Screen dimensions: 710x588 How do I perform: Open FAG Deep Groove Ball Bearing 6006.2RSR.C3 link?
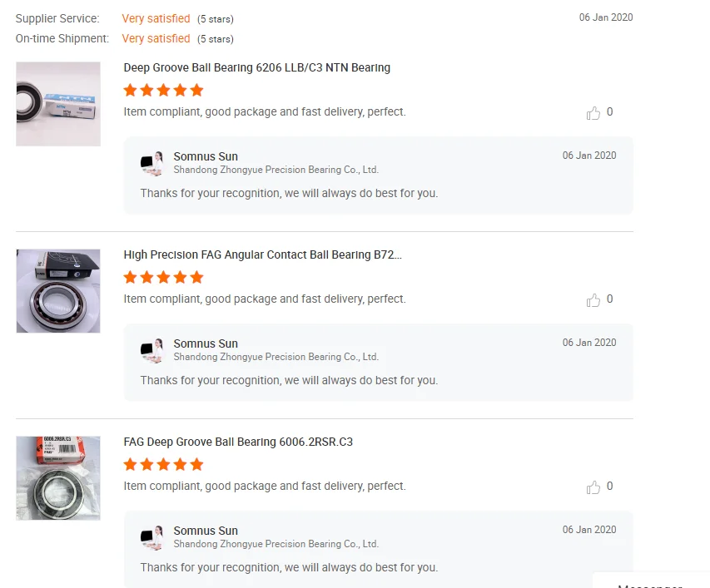click(x=238, y=442)
